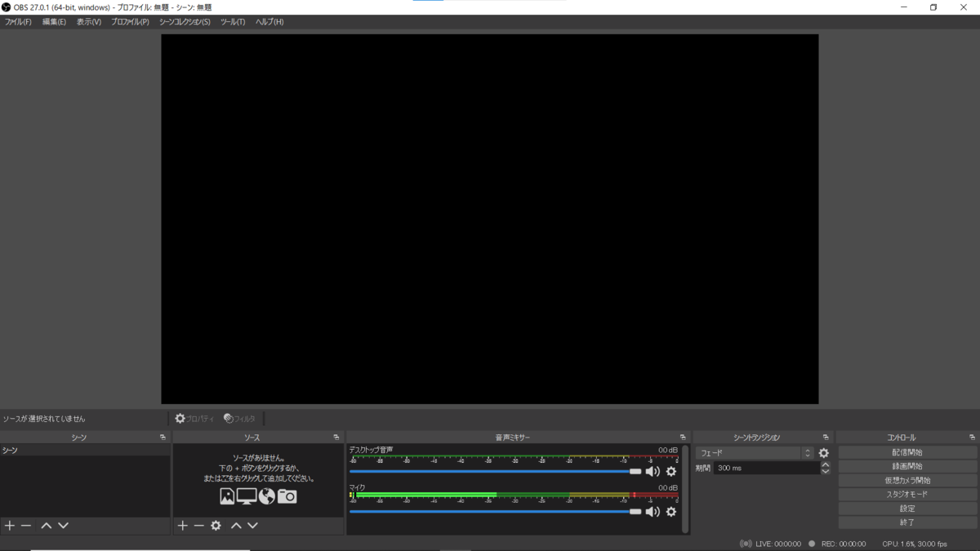The width and height of the screenshot is (980, 551).
Task: Click the CPU: 1.6%, 30.00 fps status text
Action: tap(915, 544)
